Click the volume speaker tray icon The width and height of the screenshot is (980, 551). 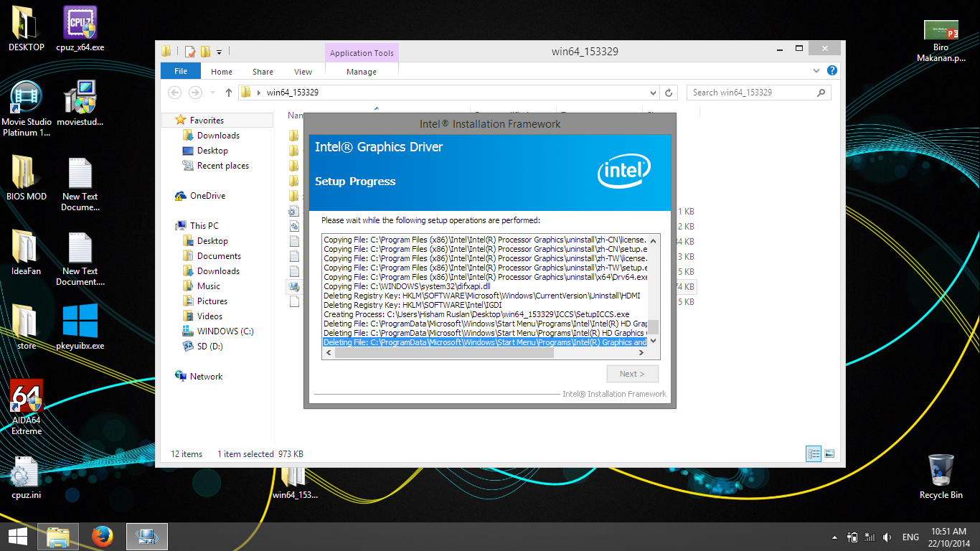[887, 537]
